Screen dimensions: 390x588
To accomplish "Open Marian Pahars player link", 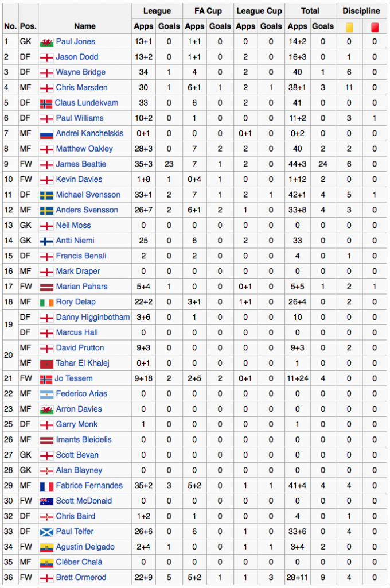I will pos(81,287).
